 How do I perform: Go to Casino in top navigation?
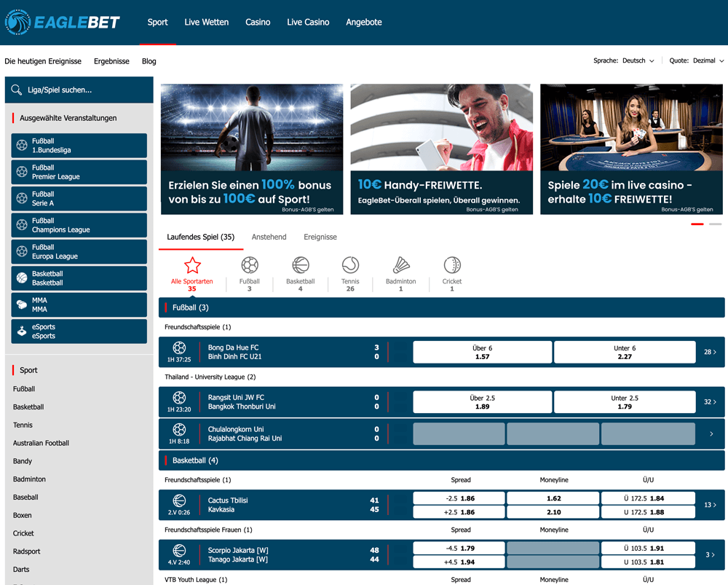click(x=258, y=22)
